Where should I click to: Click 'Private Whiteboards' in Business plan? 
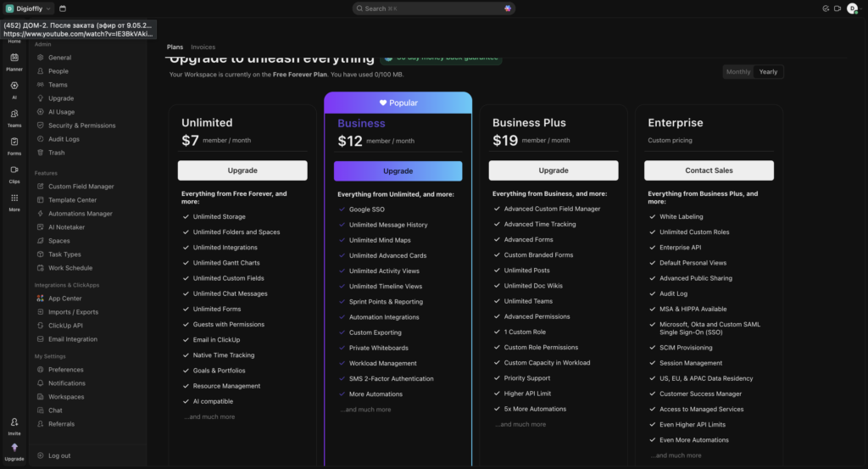tap(379, 348)
